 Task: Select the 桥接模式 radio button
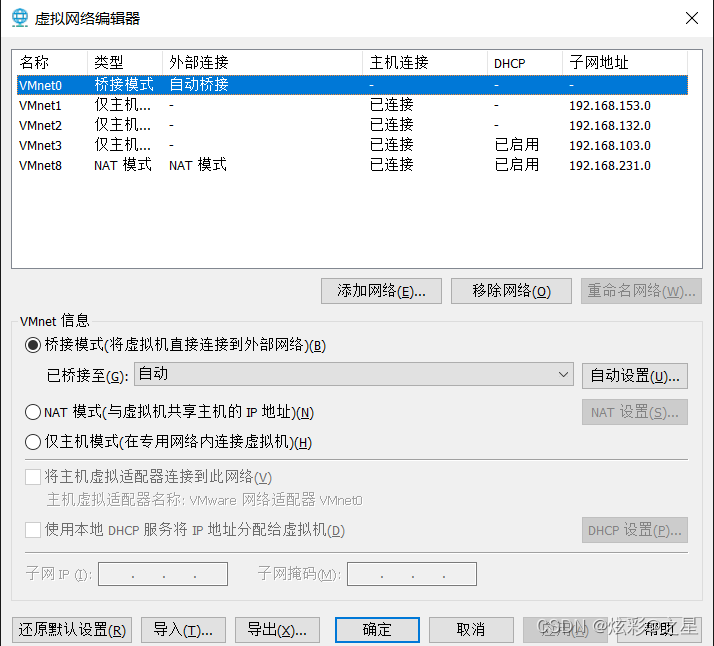(33, 345)
